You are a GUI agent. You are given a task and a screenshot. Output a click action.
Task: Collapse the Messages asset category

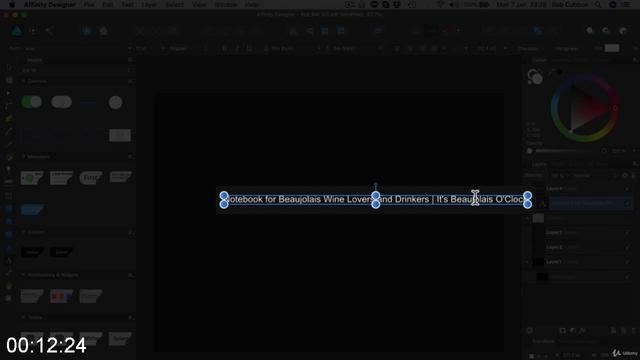[x=23, y=157]
